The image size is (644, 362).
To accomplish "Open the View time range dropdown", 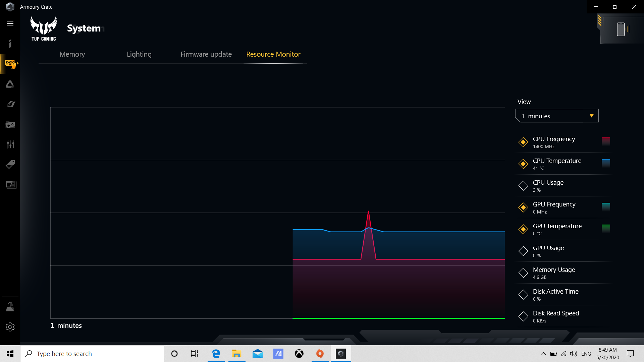I will click(557, 116).
